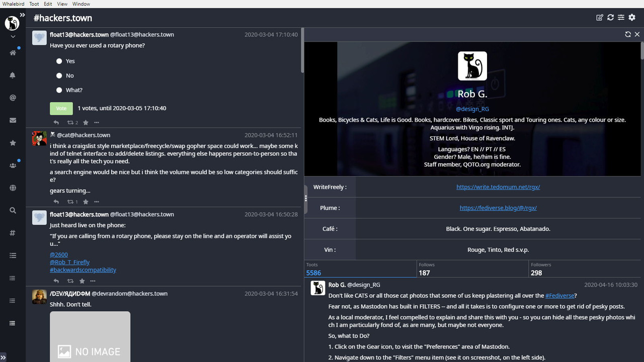Open the Whalebird menu
644x362 pixels.
[13, 4]
